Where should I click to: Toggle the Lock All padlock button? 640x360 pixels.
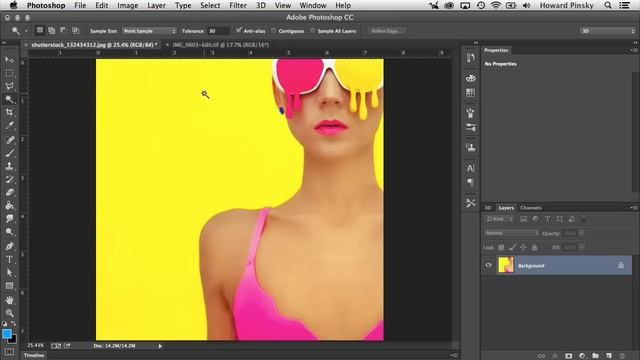(534, 247)
